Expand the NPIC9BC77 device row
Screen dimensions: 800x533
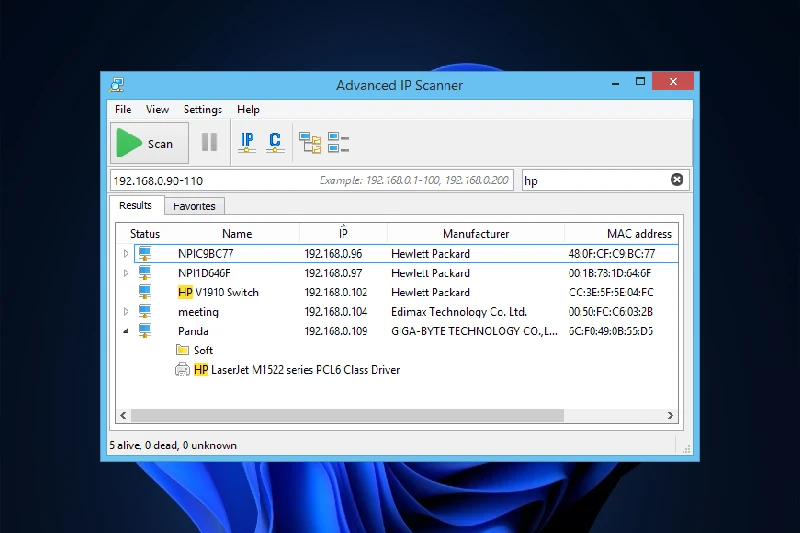[126, 253]
